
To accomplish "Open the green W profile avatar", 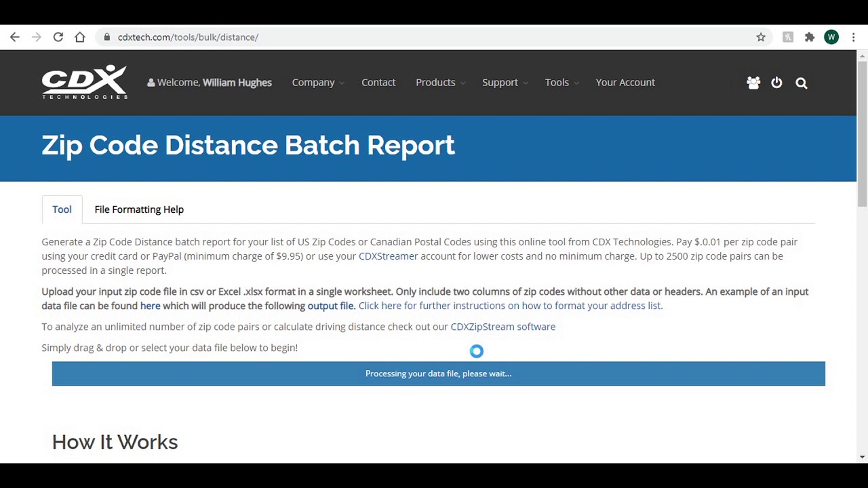I will click(x=831, y=37).
